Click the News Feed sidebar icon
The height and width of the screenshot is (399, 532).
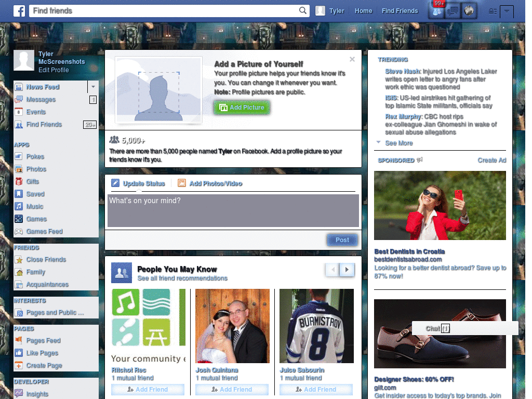pyautogui.click(x=19, y=87)
